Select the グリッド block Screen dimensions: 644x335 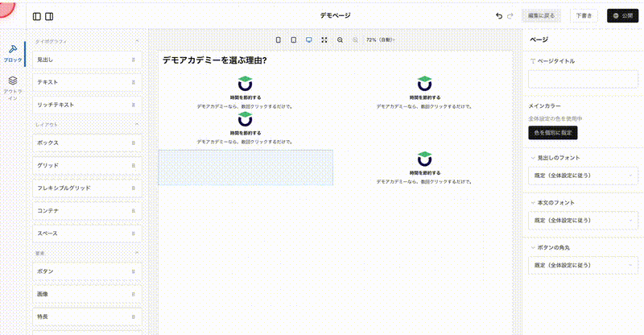point(87,165)
